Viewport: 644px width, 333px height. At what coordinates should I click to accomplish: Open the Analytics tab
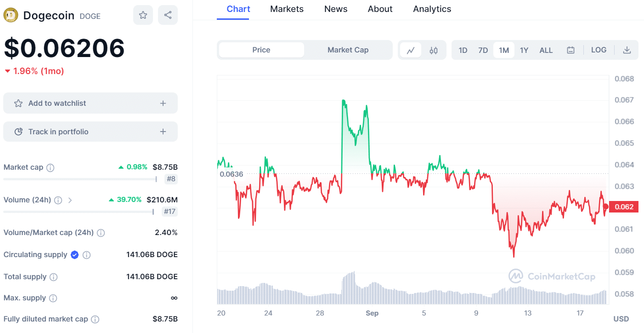pyautogui.click(x=432, y=9)
